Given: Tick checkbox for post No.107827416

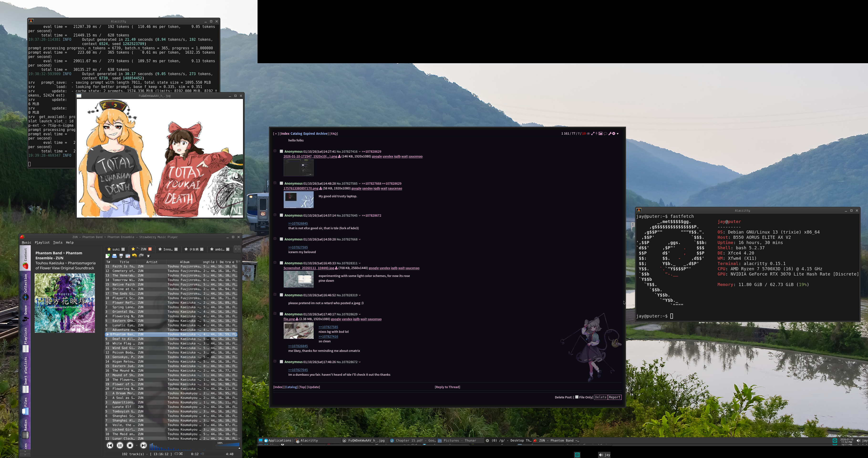Looking at the screenshot, I should 281,151.
